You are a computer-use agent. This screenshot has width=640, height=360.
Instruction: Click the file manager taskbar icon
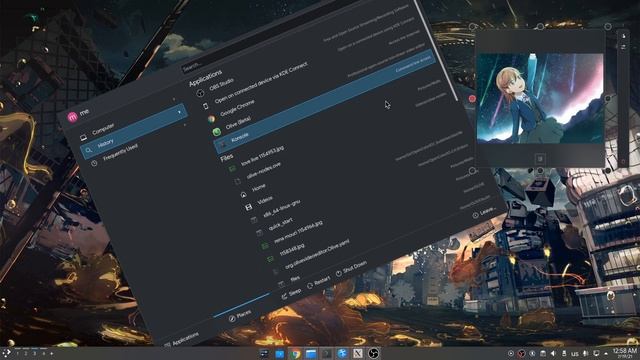311,353
